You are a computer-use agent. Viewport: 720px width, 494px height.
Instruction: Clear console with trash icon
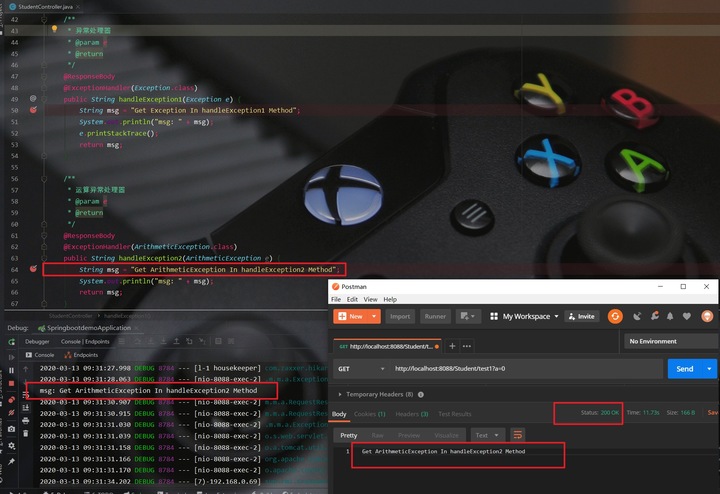(x=26, y=433)
